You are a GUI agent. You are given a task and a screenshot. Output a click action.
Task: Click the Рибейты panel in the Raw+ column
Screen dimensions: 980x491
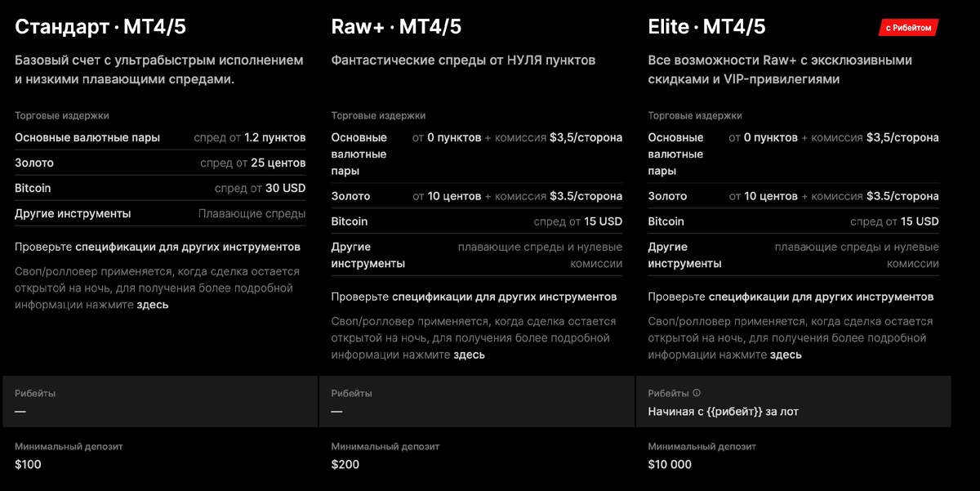pos(476,401)
